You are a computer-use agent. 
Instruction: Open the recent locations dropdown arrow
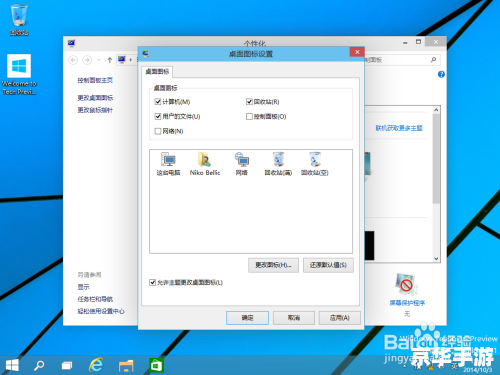(99, 60)
